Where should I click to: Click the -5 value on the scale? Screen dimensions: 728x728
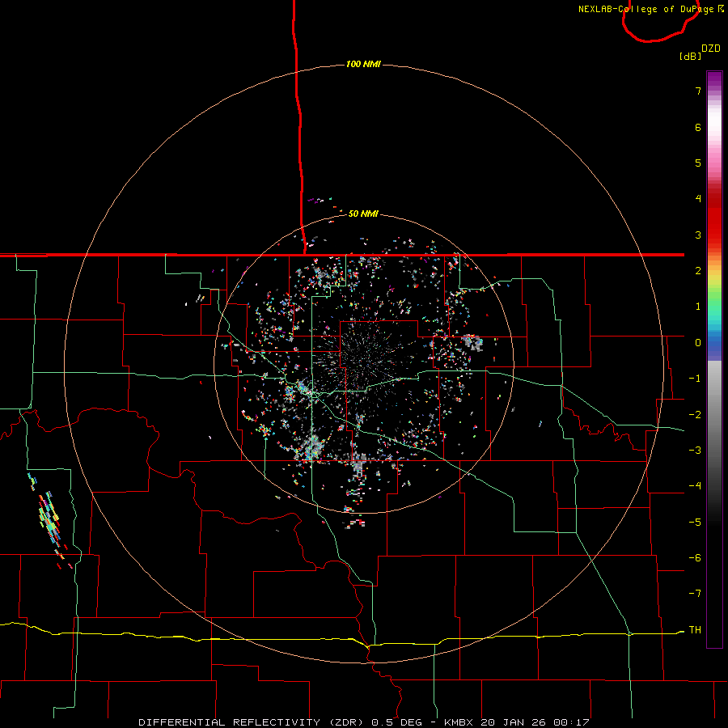click(x=695, y=523)
